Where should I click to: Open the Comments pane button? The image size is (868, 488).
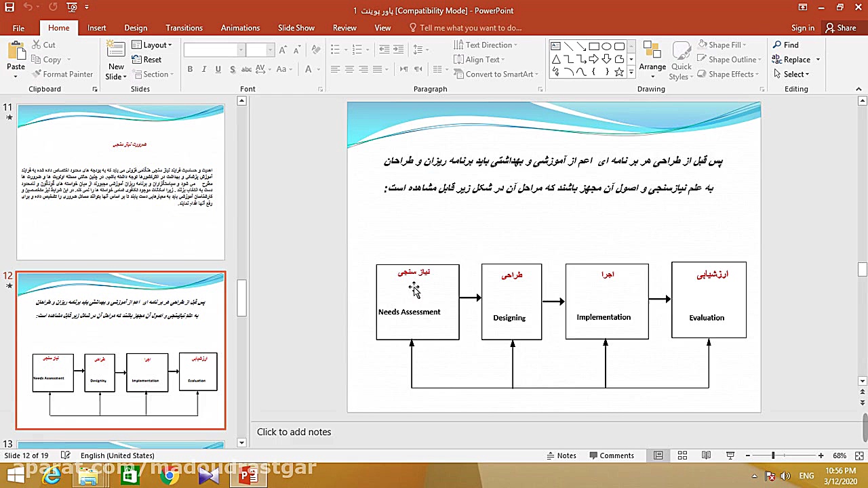tap(611, 455)
